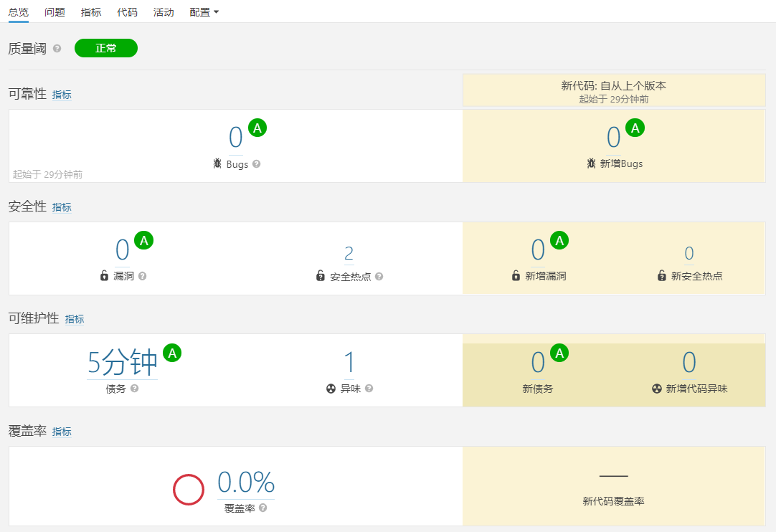Image resolution: width=776 pixels, height=532 pixels.
Task: Switch to the 问题 tab
Action: [55, 12]
